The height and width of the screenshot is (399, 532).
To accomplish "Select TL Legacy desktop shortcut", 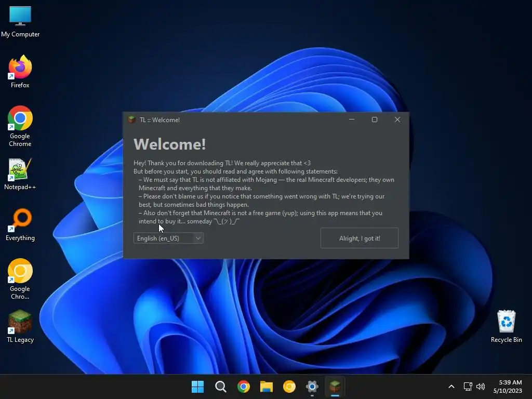I will [x=20, y=326].
